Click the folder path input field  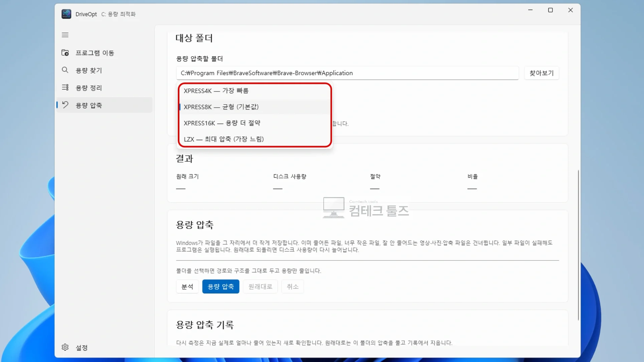point(347,73)
